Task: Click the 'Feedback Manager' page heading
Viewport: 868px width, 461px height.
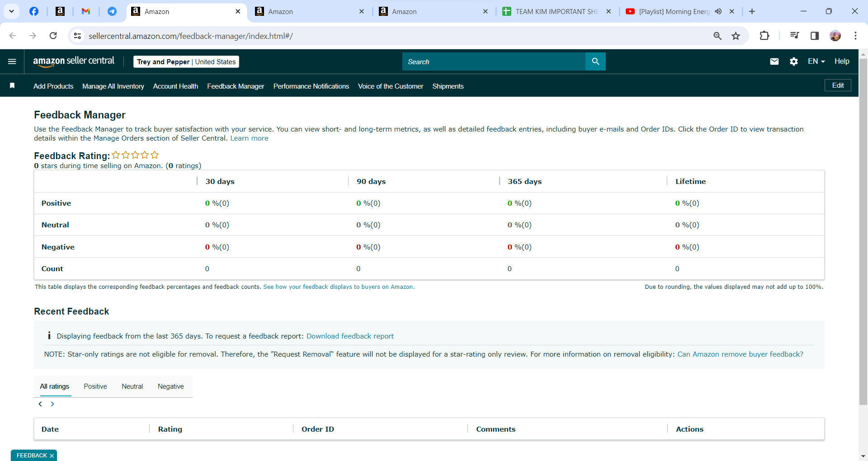Action: pyautogui.click(x=80, y=115)
